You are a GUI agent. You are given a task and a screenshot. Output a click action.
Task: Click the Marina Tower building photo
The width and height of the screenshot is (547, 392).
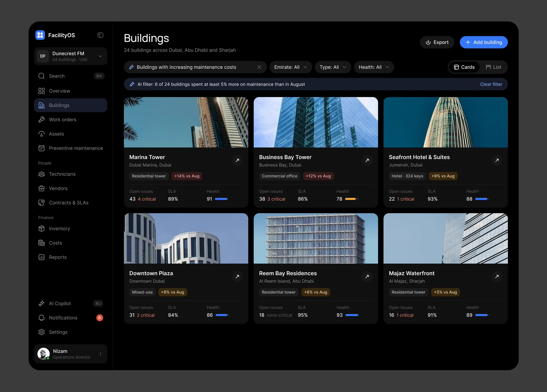(x=186, y=122)
